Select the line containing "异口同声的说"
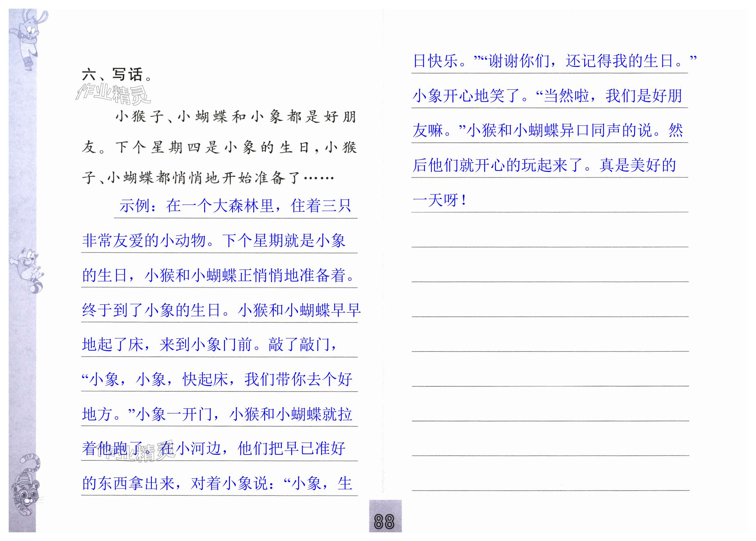756x541 pixels. (x=548, y=131)
